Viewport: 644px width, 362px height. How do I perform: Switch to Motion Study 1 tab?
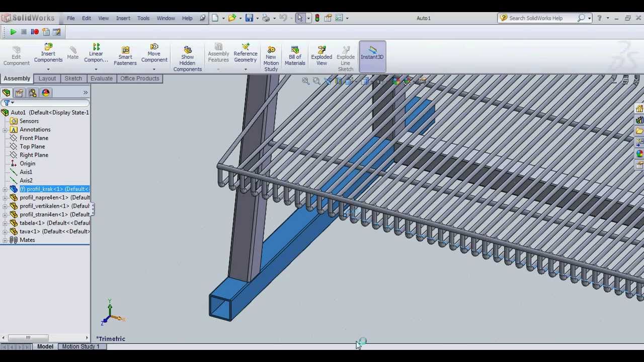[x=81, y=346]
